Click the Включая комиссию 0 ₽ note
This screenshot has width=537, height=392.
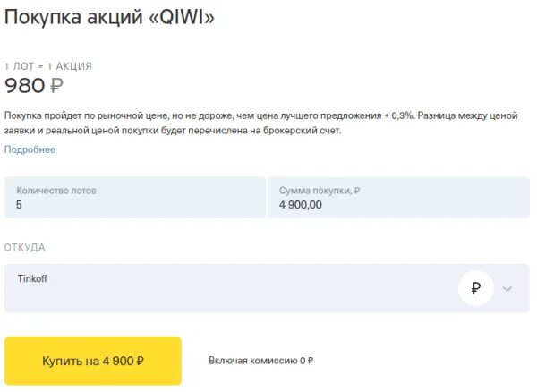260,361
